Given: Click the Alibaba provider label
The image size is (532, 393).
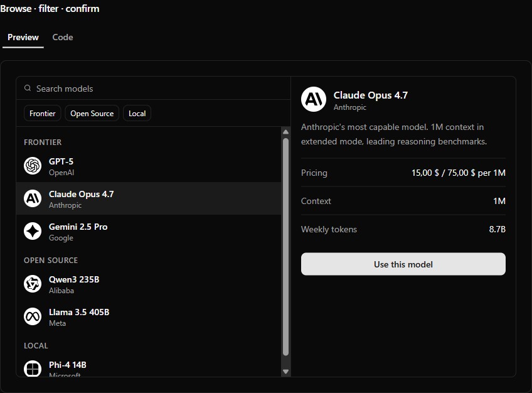Looking at the screenshot, I should pyautogui.click(x=61, y=291).
